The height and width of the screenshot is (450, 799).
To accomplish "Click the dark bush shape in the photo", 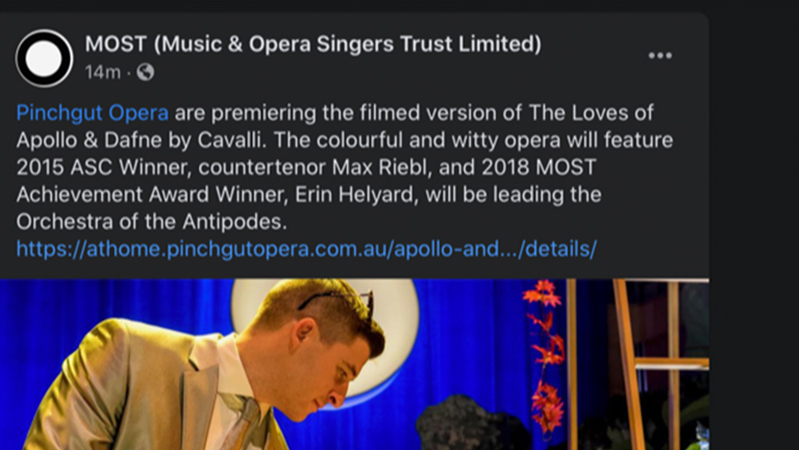I will click(x=471, y=423).
